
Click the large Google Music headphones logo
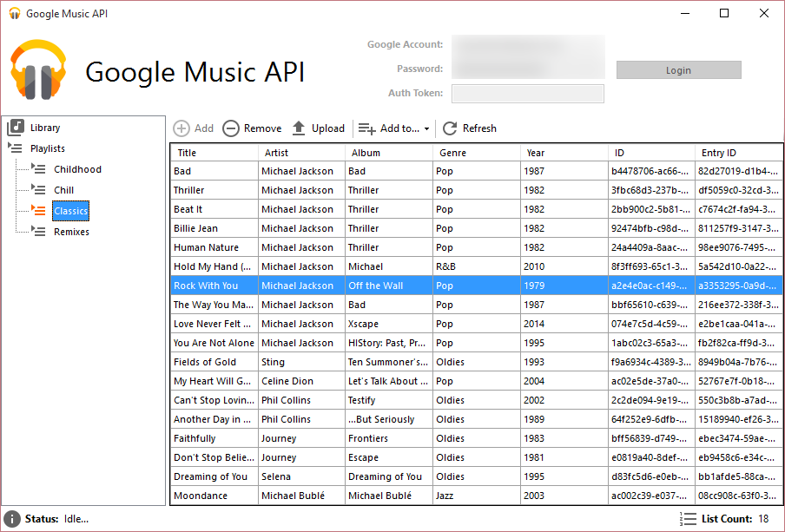click(38, 69)
